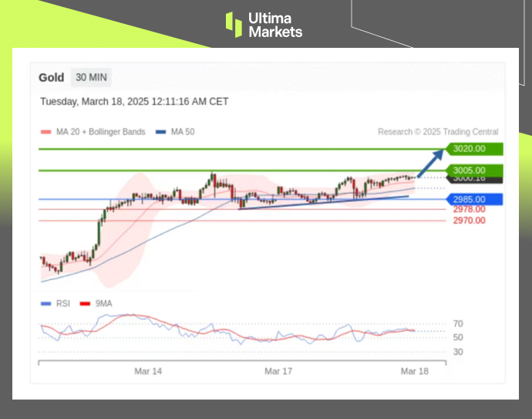
Task: Click the blue RSI legend marker
Action: [x=45, y=304]
